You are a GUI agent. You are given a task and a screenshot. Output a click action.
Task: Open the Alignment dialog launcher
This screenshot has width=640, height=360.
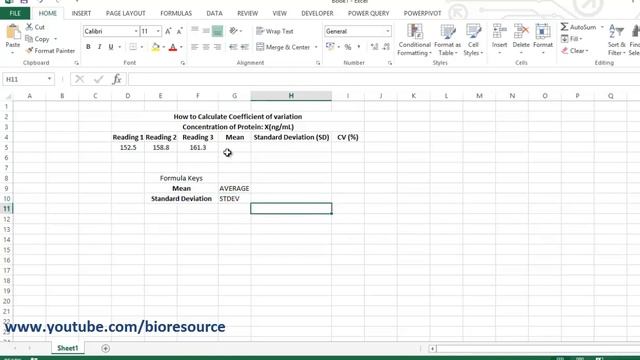318,63
